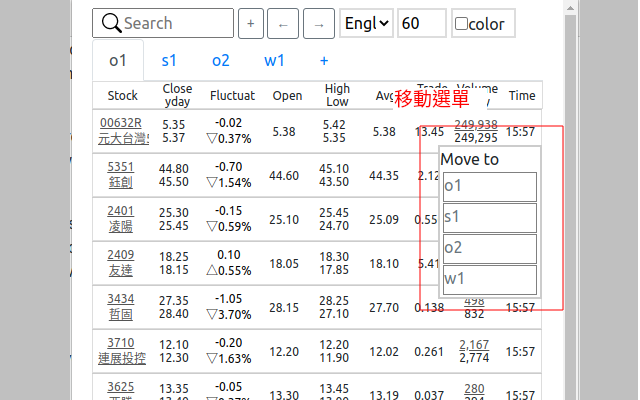Open stock link 3625

click(x=121, y=387)
